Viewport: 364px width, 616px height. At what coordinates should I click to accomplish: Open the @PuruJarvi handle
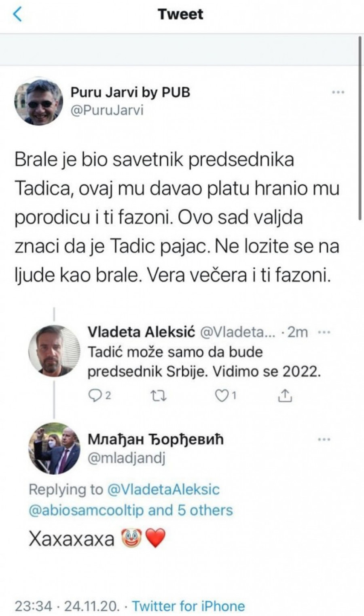pos(107,111)
